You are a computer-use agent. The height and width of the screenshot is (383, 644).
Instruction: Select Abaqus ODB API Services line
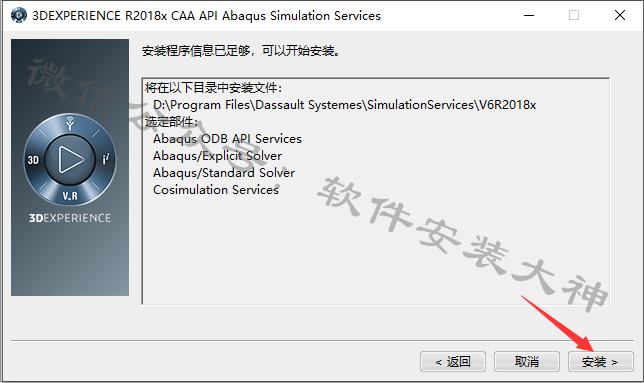pos(227,139)
